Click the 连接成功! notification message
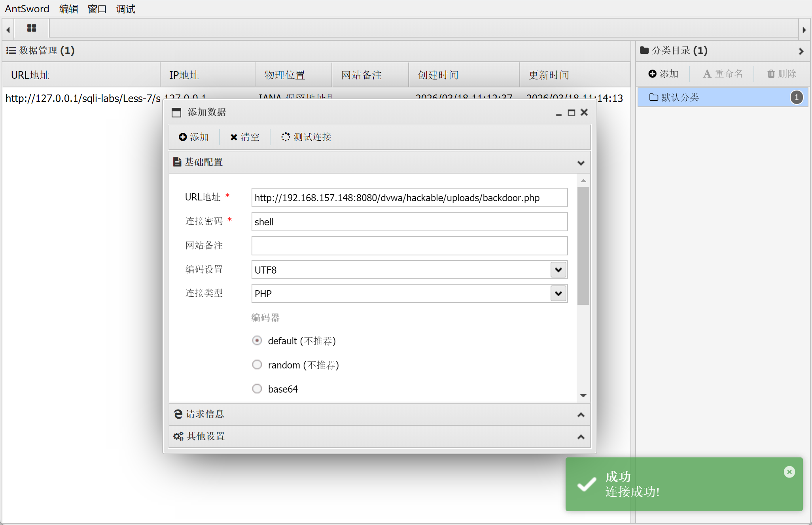This screenshot has width=812, height=525. pos(632,492)
